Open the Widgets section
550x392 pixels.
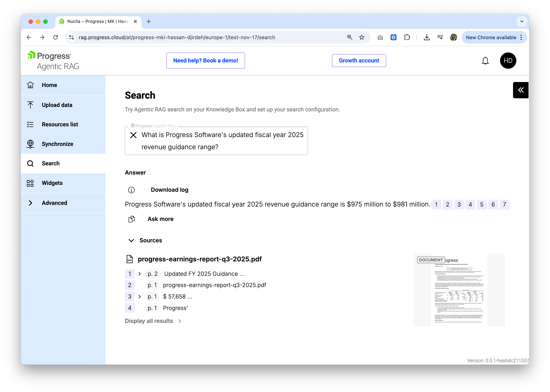pos(52,183)
